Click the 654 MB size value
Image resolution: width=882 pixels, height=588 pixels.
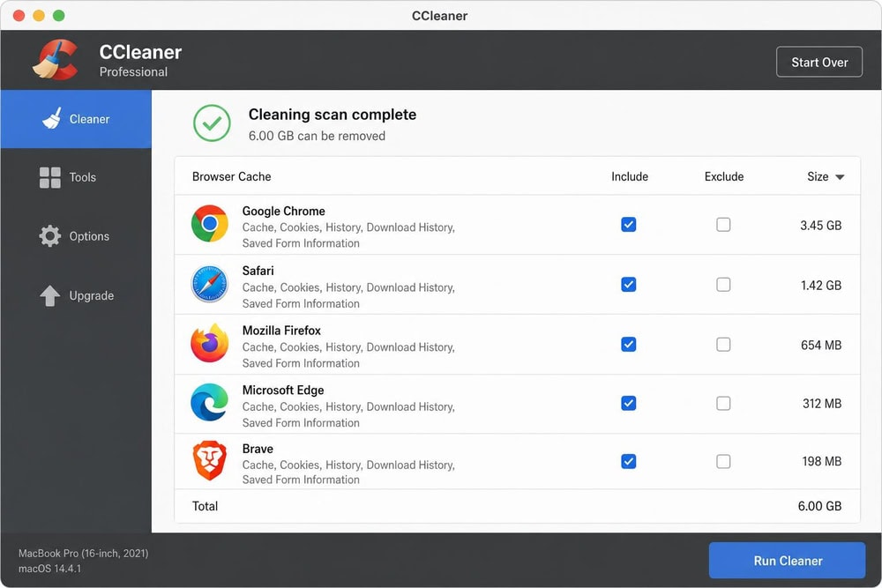point(821,345)
